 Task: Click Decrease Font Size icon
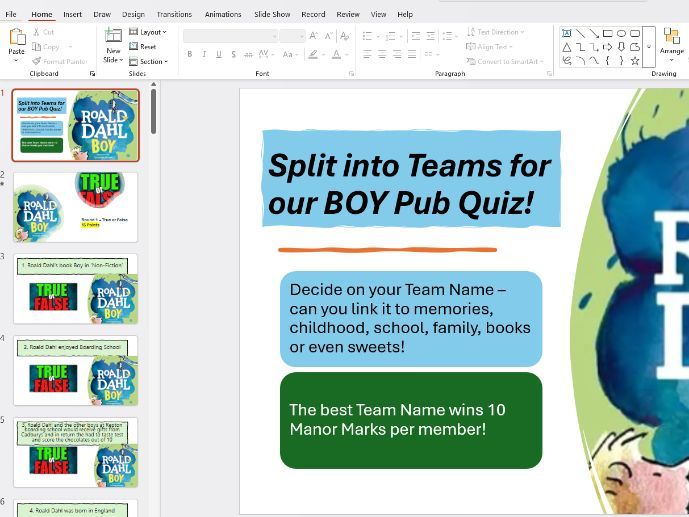click(x=329, y=36)
